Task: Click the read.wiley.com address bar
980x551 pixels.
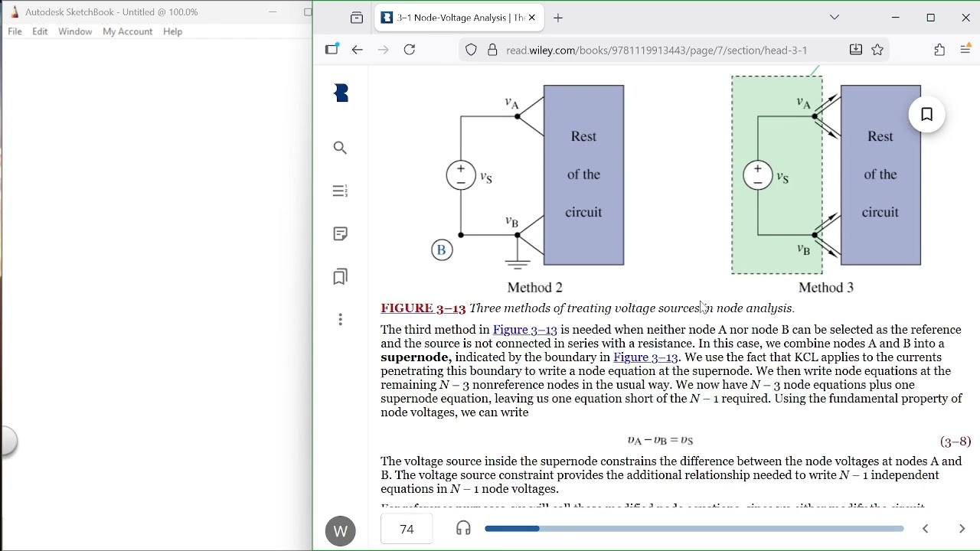Action: click(657, 51)
